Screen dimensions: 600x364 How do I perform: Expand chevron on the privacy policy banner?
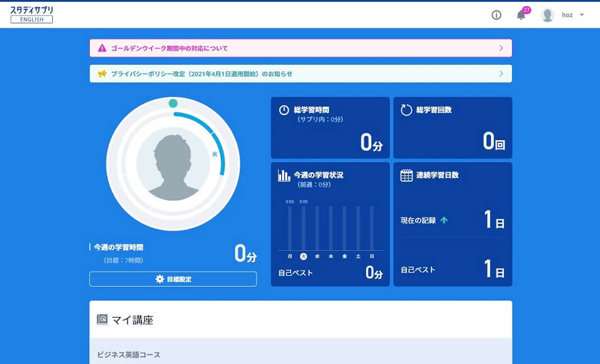501,74
